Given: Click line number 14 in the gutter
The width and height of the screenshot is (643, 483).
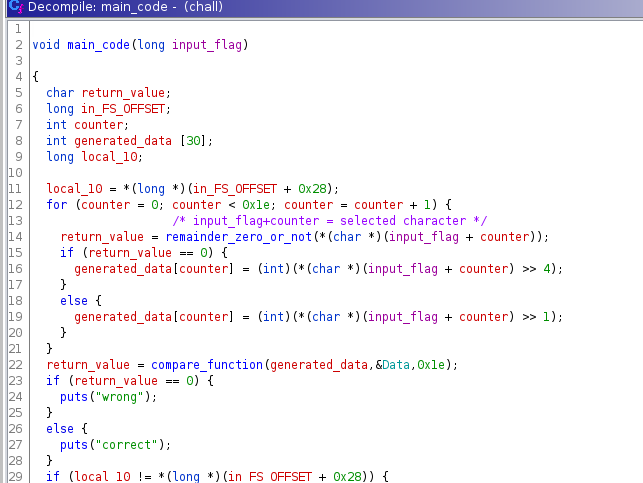Looking at the screenshot, I should click(x=15, y=237).
